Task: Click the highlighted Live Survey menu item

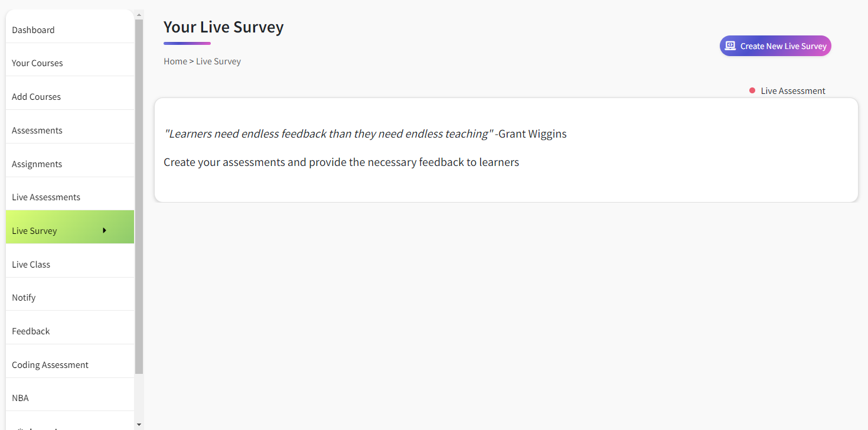Action: (34, 230)
